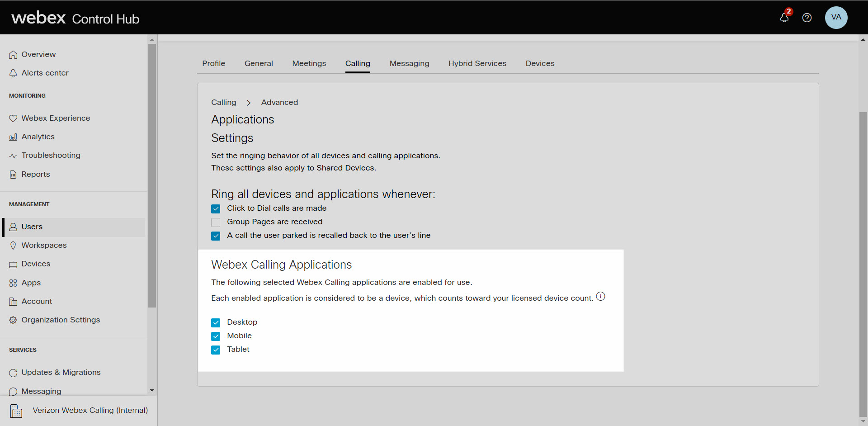The height and width of the screenshot is (426, 868).
Task: Expand the breadcrumb chevron after Calling
Action: pyautogui.click(x=249, y=103)
